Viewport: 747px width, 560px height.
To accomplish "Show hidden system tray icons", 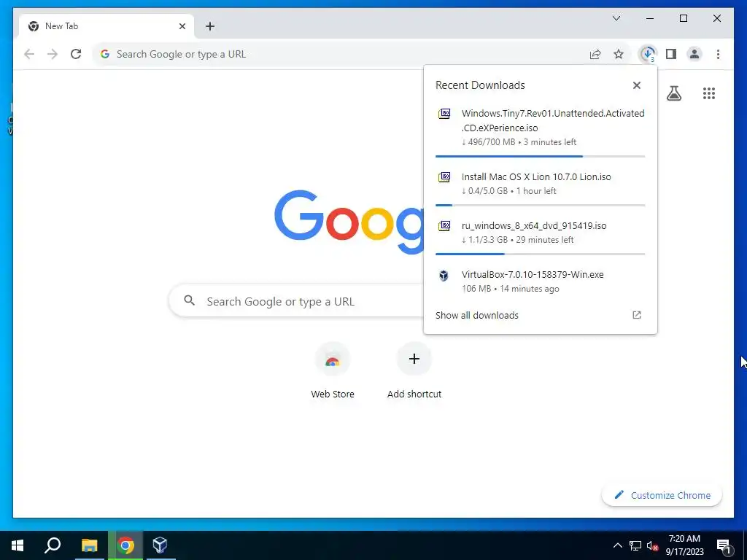I will (x=617, y=545).
